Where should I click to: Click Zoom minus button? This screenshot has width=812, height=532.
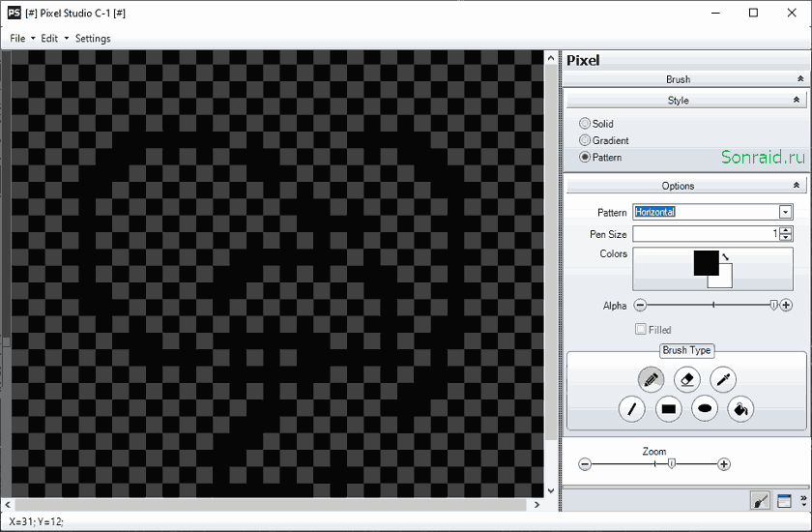(585, 464)
